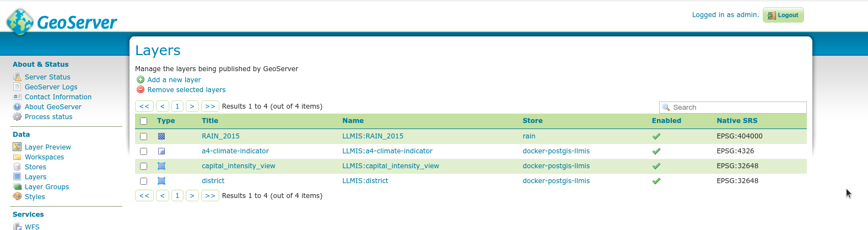The height and width of the screenshot is (230, 868).
Task: Click the Layer Preview sidebar icon
Action: [17, 147]
